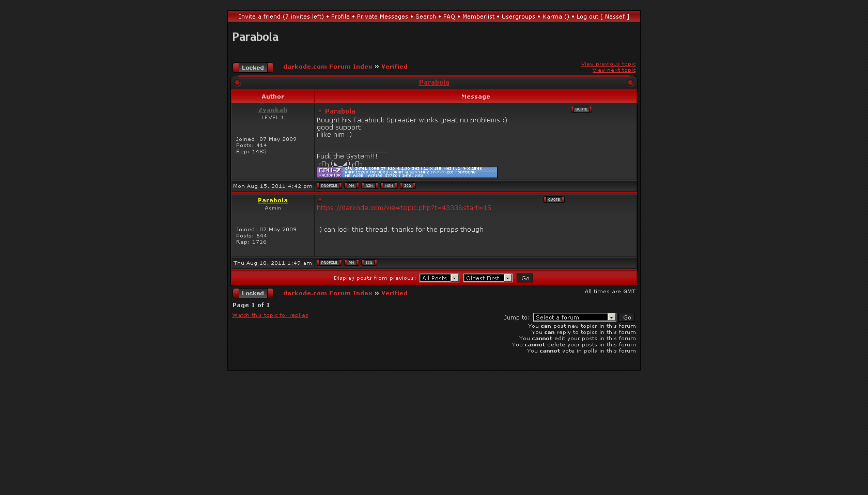Click Watch this topic for replies

point(270,315)
